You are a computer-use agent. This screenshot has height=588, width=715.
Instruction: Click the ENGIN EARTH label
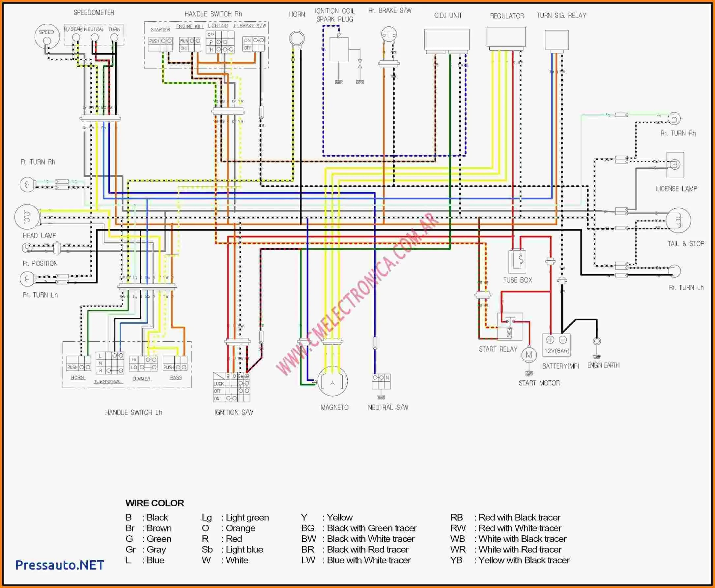pyautogui.click(x=604, y=365)
